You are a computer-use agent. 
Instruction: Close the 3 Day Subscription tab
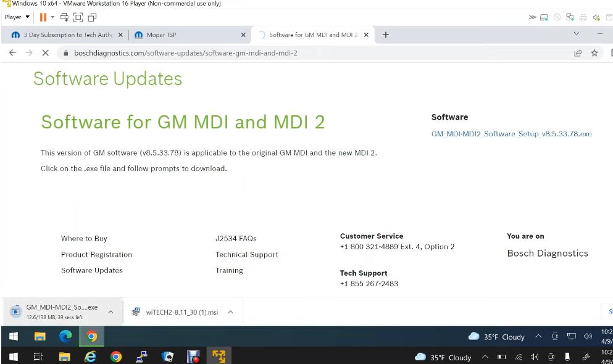pos(120,35)
